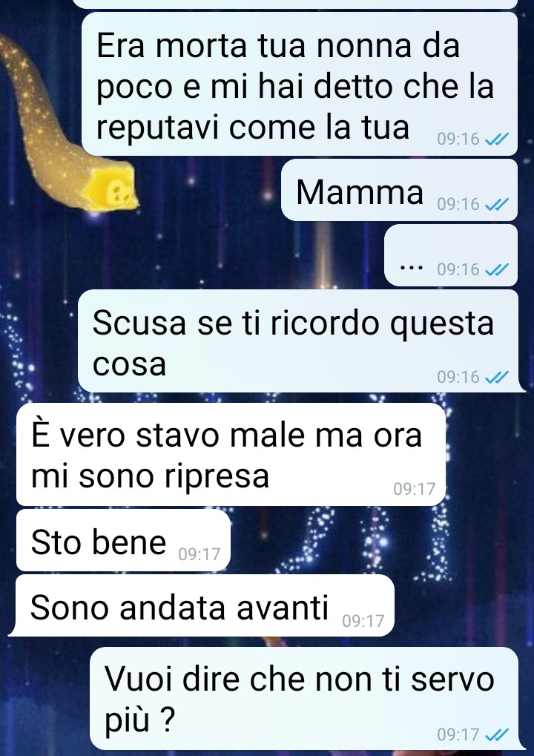Select the "Mamma" message bubble
534x756 pixels.
coord(399,190)
